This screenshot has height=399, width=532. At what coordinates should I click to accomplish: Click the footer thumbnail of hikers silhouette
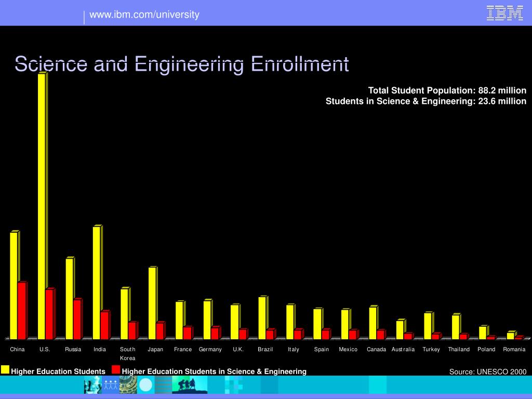pyautogui.click(x=189, y=385)
